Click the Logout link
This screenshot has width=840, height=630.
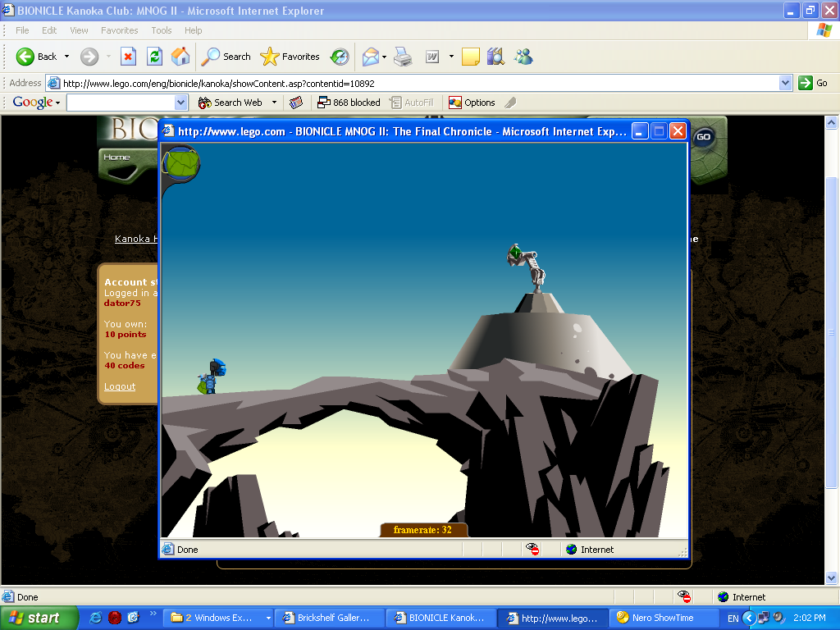point(120,386)
